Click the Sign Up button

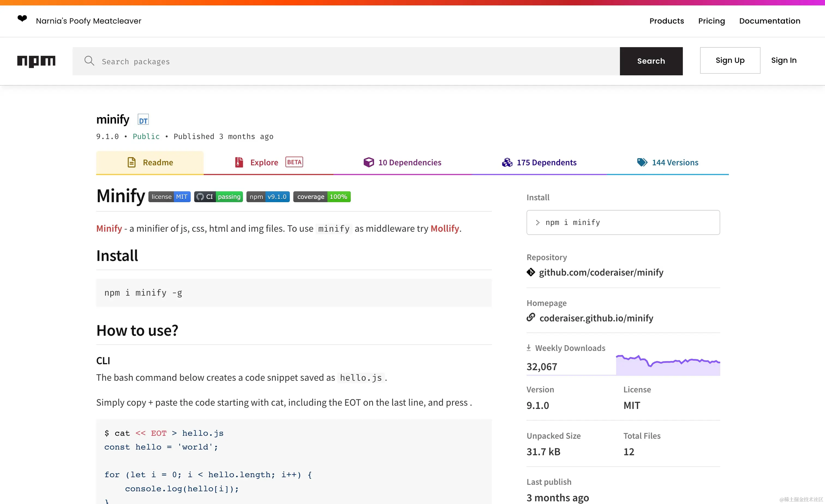[x=730, y=61]
